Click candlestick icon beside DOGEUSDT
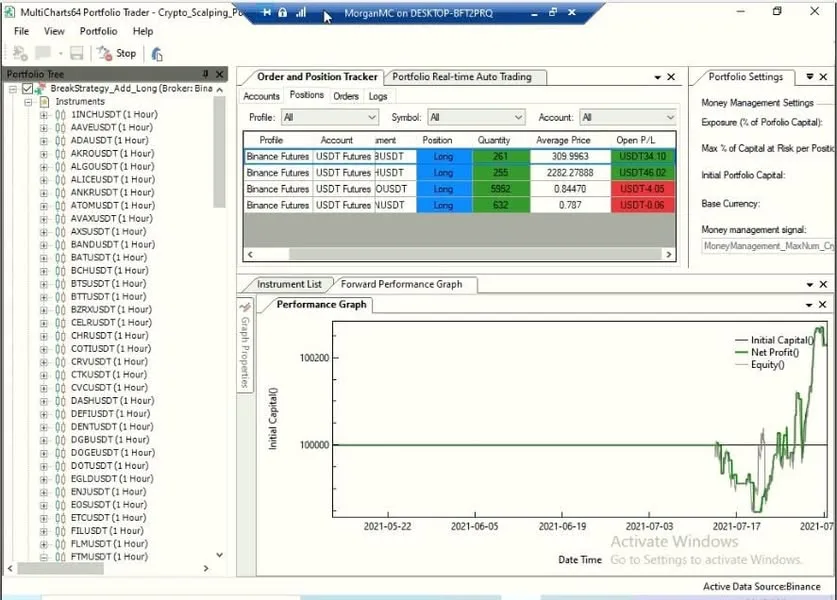Viewport: 837px width, 600px height. (60, 453)
